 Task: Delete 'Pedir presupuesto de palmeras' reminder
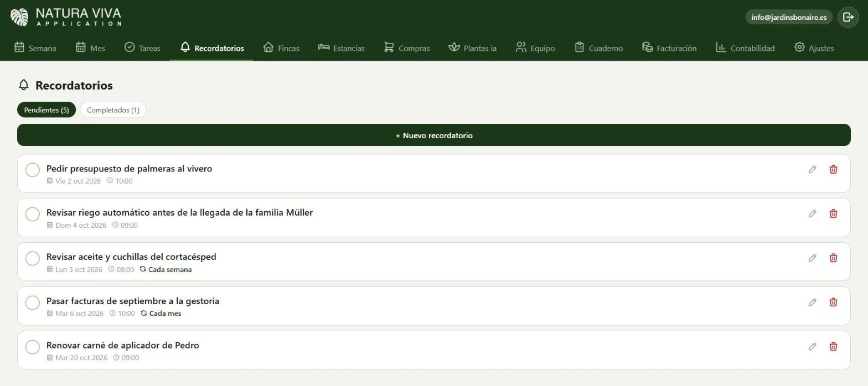point(833,169)
